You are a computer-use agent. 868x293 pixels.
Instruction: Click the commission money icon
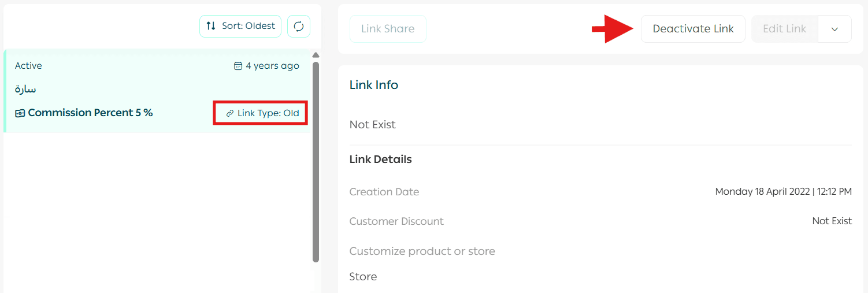[20, 113]
